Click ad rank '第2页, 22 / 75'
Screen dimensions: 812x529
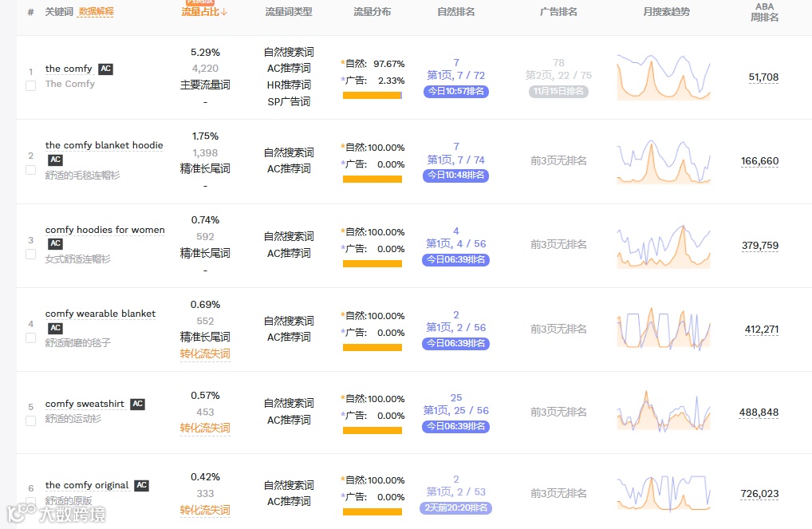coord(558,76)
